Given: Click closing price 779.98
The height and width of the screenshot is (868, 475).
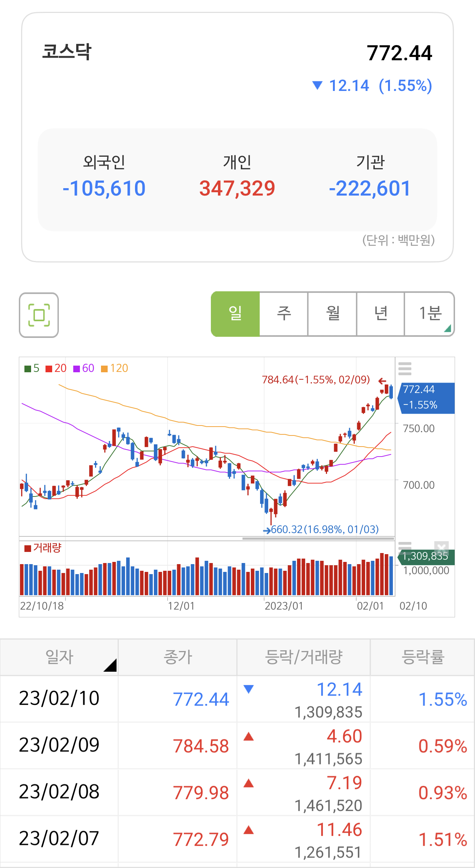Looking at the screenshot, I should click(x=201, y=793).
